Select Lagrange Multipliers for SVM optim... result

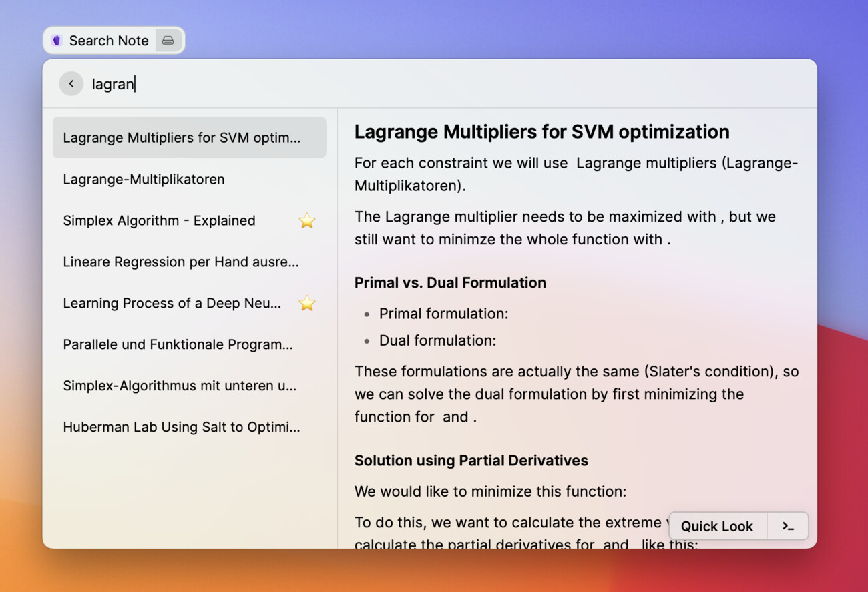182,138
